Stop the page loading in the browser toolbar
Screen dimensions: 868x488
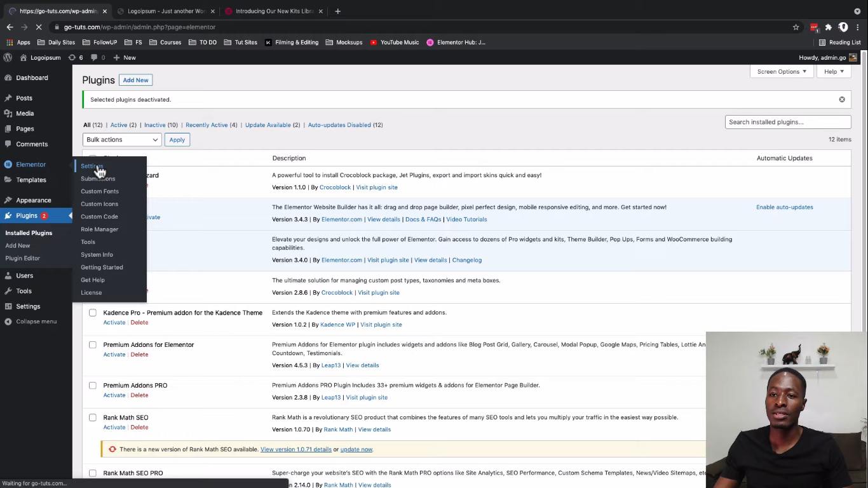click(39, 27)
